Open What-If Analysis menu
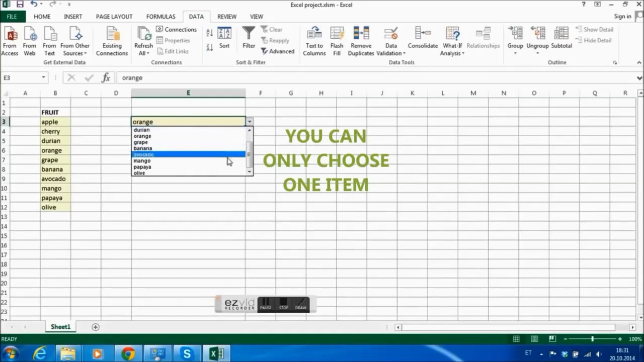 coord(453,41)
